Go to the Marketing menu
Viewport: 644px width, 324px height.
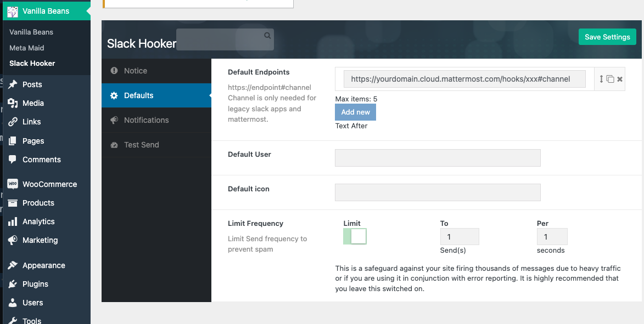pos(47,240)
